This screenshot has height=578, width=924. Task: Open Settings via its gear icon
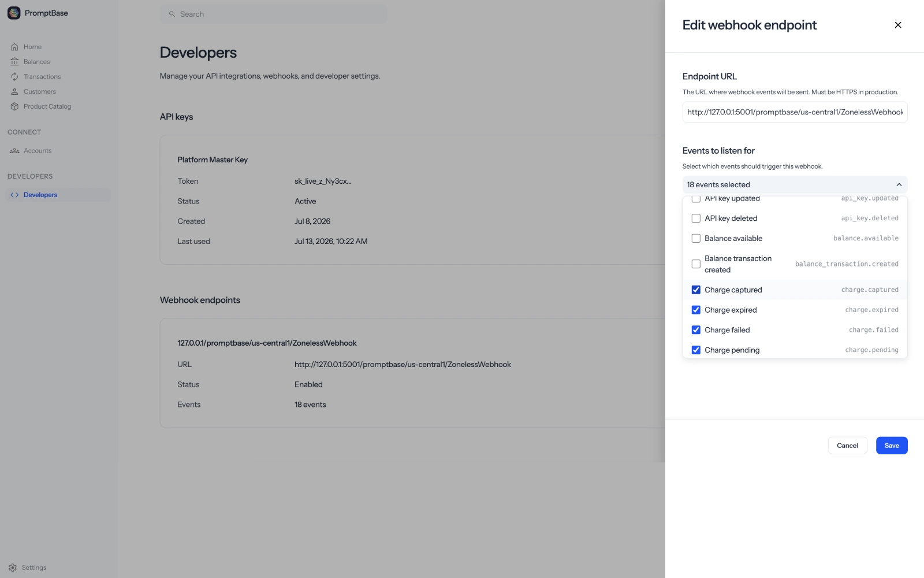(x=13, y=568)
